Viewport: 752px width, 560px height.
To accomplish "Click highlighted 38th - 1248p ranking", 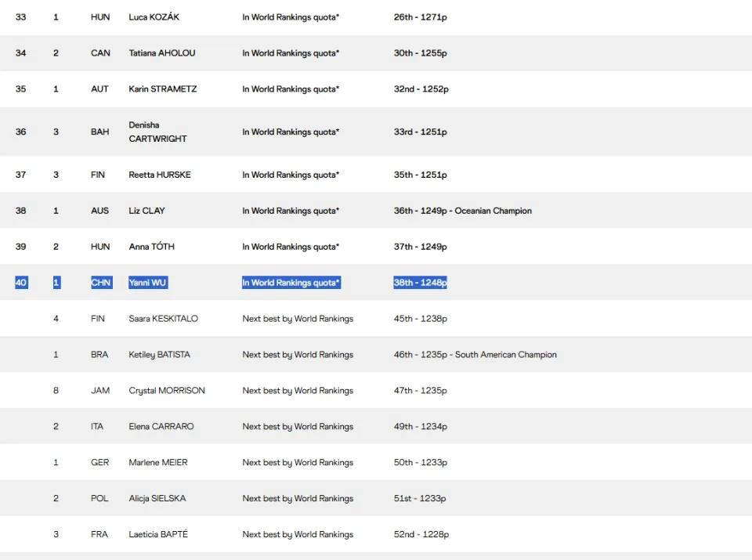I will pos(420,283).
